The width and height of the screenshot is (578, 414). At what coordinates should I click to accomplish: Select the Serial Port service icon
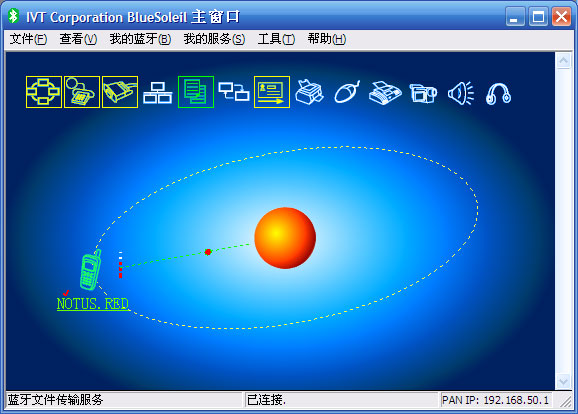click(x=120, y=92)
